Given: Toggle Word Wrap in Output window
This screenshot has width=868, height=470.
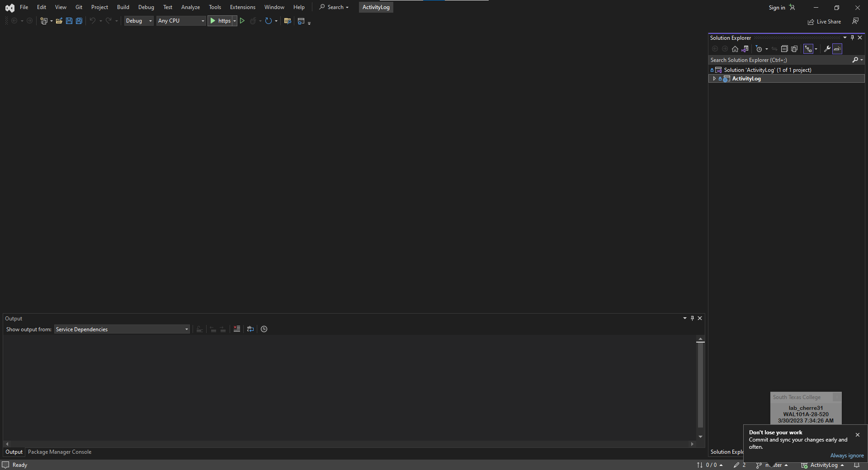Looking at the screenshot, I should [250, 329].
